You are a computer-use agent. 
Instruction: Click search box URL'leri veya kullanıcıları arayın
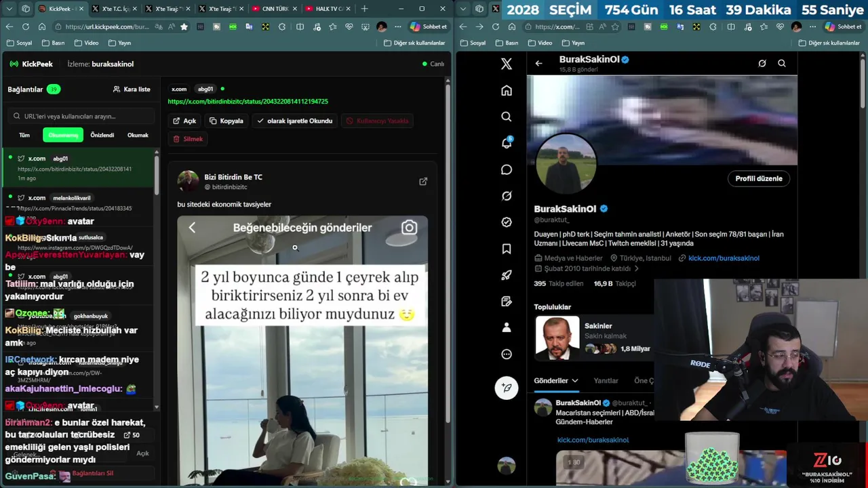[81, 116]
